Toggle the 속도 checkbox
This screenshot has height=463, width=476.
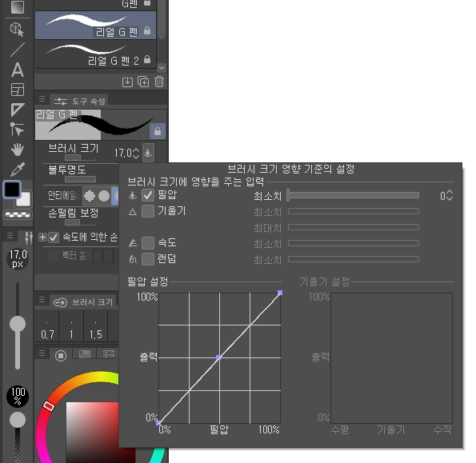[x=148, y=243]
